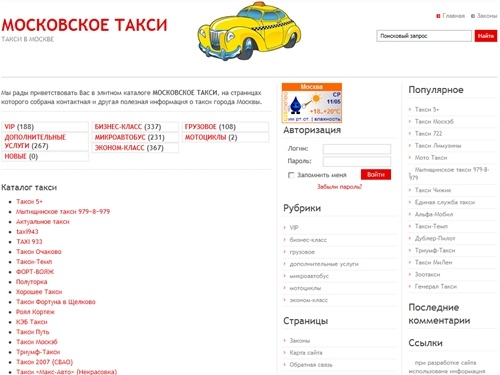Open Такси Москэб in catalog list
This screenshot has height=375, width=500.
pos(37,342)
